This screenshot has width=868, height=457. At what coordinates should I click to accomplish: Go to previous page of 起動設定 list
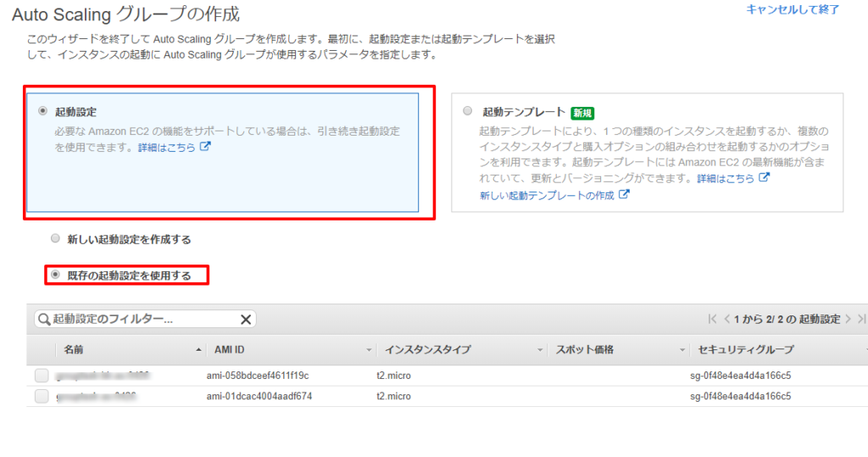click(x=726, y=320)
